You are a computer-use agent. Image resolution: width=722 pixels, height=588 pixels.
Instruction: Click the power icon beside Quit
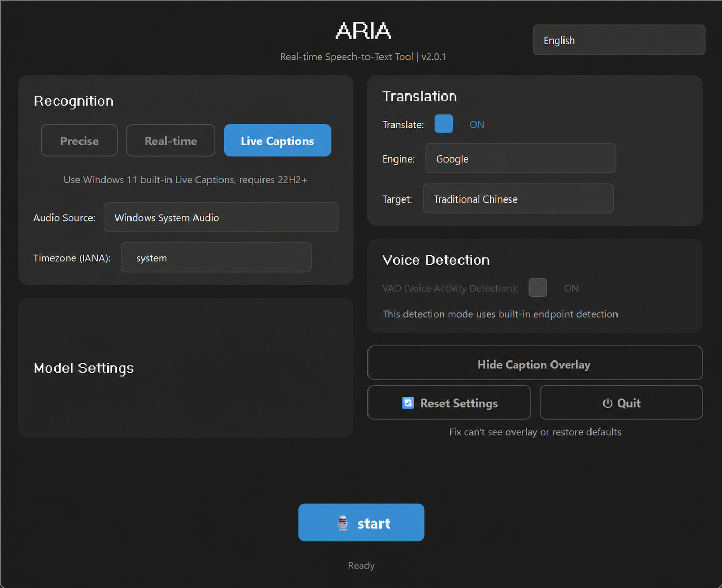click(x=607, y=403)
